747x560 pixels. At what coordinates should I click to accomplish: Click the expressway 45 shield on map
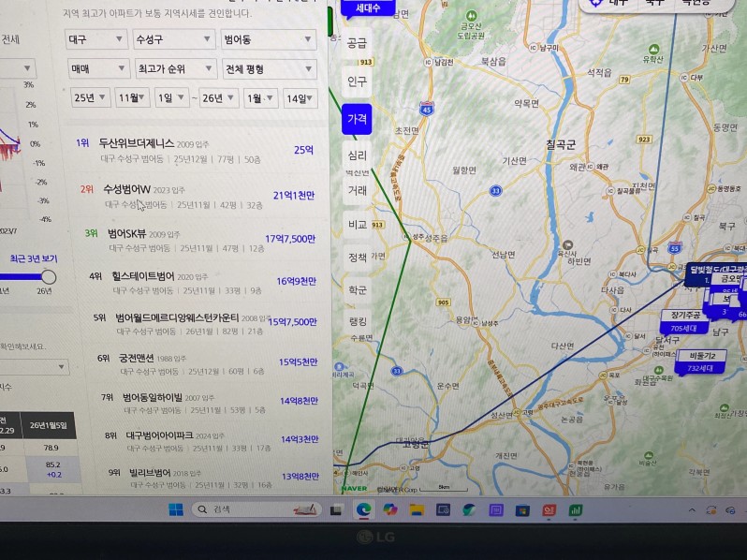pyautogui.click(x=426, y=110)
